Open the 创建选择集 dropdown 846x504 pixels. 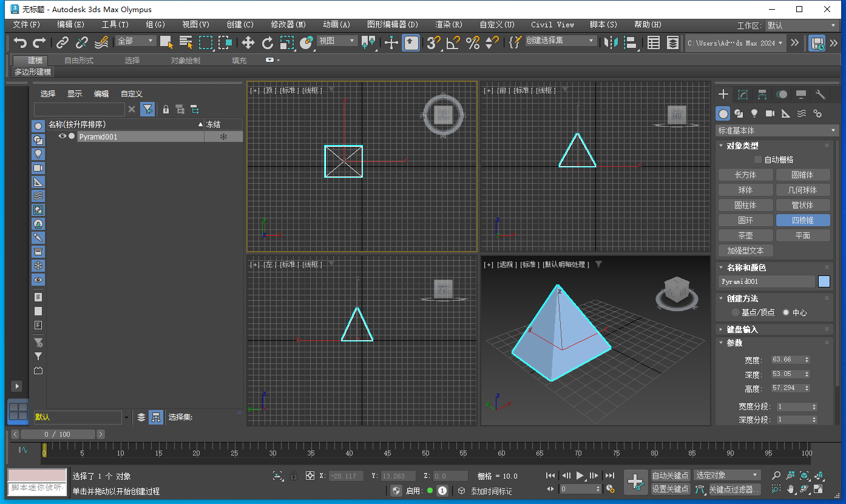pyautogui.click(x=560, y=41)
